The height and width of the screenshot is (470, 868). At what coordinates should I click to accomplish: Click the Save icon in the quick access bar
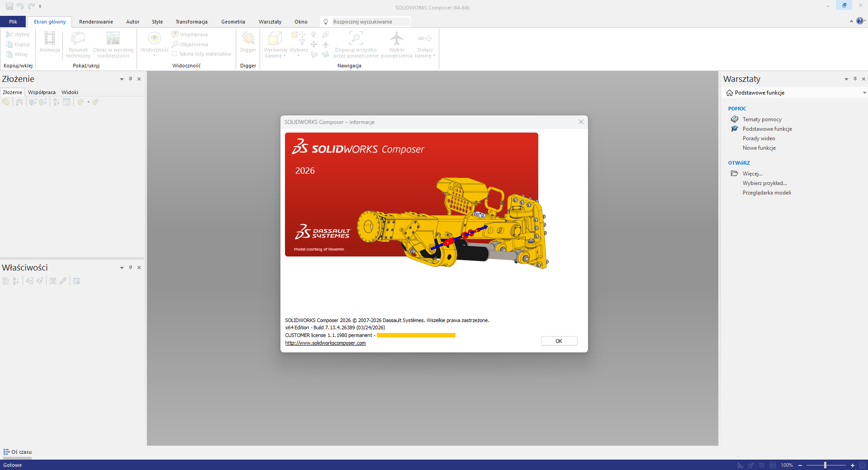[9, 6]
